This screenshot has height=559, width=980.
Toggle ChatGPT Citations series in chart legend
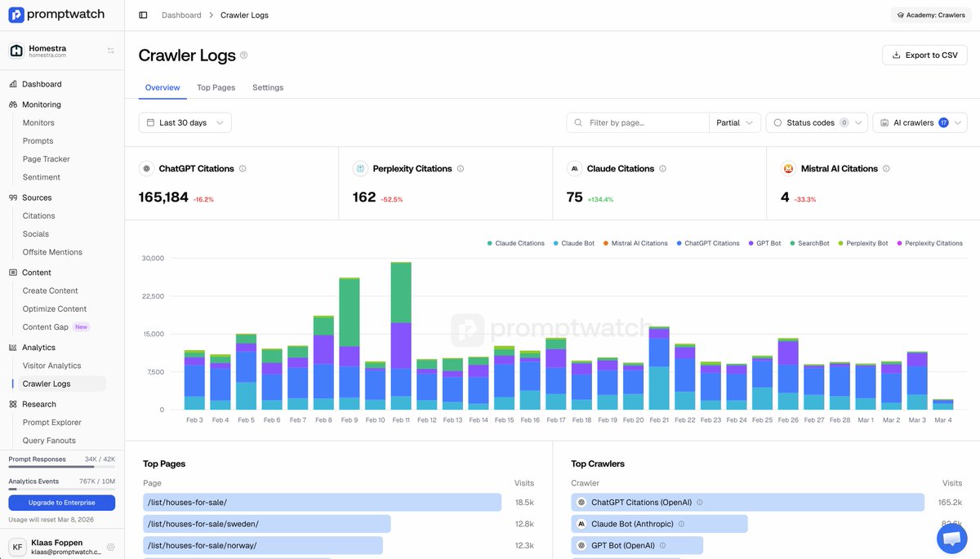click(x=708, y=243)
